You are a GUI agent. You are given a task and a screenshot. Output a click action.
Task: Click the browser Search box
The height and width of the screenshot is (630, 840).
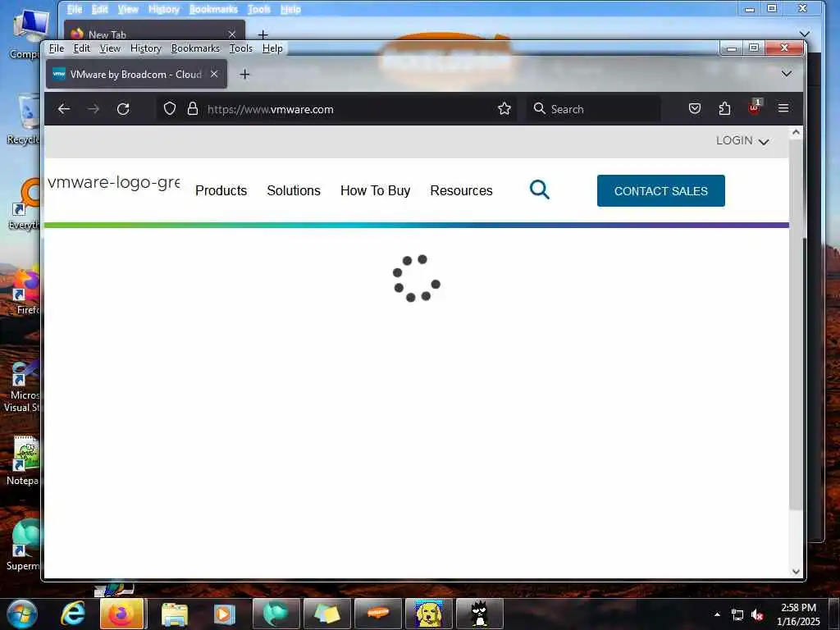pos(594,109)
